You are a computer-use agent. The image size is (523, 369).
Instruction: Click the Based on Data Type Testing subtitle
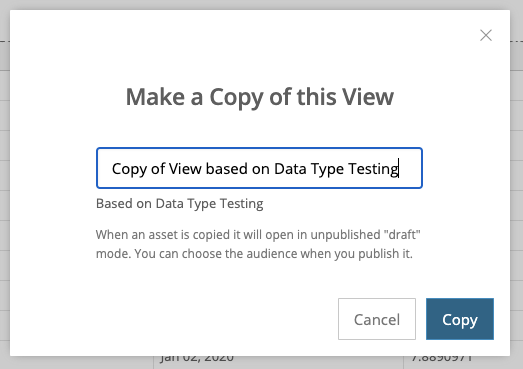pyautogui.click(x=179, y=204)
